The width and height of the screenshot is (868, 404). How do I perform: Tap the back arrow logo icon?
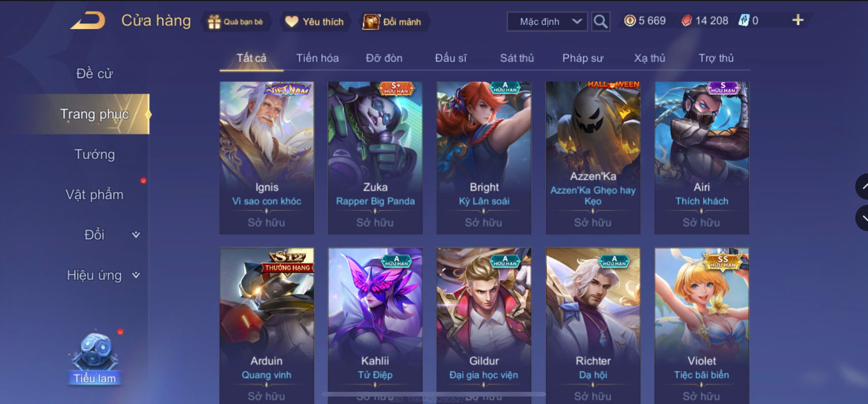pos(88,21)
